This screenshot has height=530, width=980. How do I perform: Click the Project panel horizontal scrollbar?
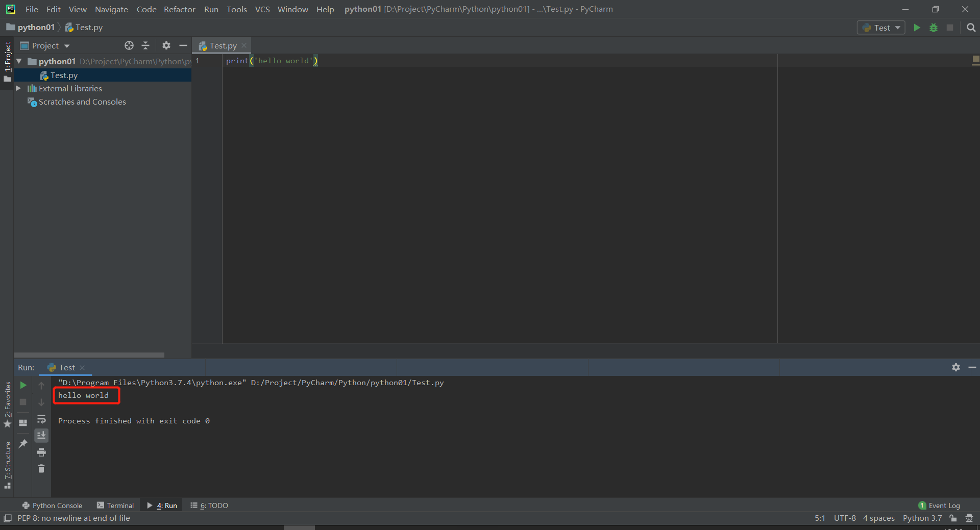89,355
